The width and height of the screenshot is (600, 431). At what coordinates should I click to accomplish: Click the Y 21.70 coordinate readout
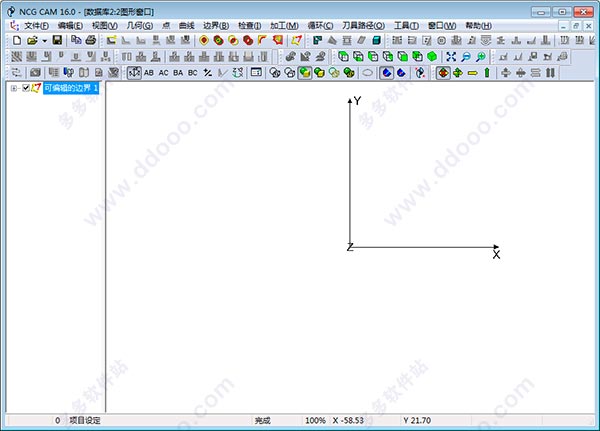417,420
